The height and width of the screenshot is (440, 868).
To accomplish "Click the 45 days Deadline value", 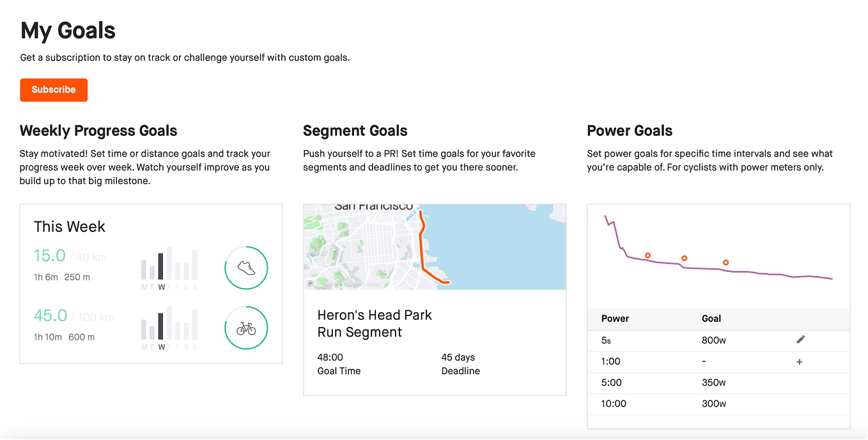I will pyautogui.click(x=458, y=357).
